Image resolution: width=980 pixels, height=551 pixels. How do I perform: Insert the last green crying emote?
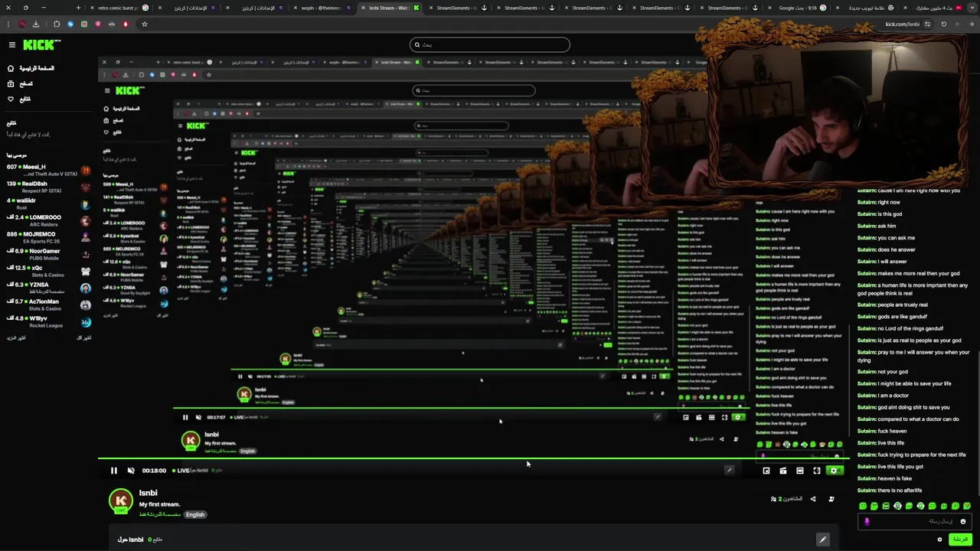(967, 506)
